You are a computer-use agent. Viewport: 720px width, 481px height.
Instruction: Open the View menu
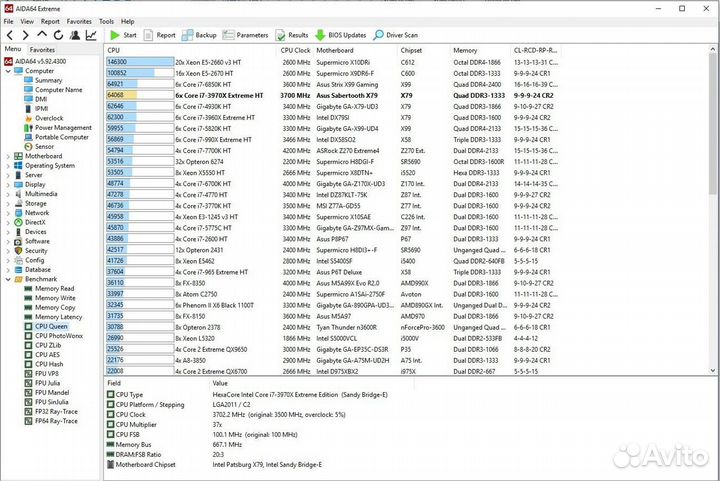pyautogui.click(x=27, y=21)
